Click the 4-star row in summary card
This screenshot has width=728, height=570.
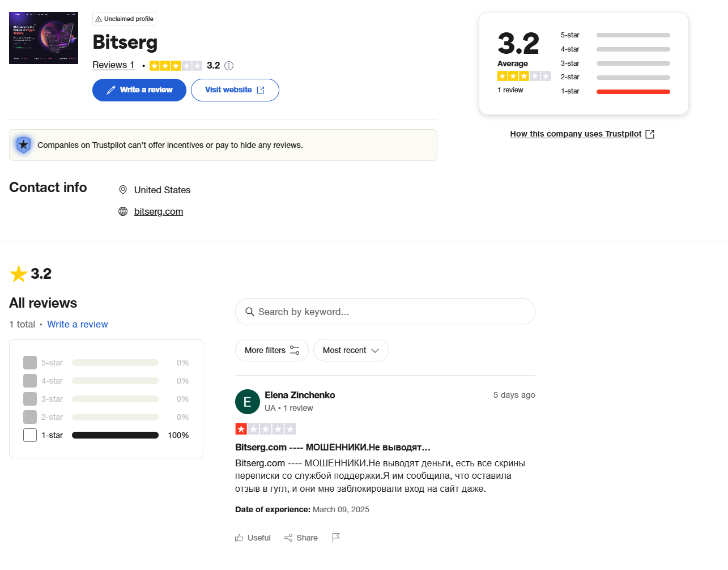(615, 49)
